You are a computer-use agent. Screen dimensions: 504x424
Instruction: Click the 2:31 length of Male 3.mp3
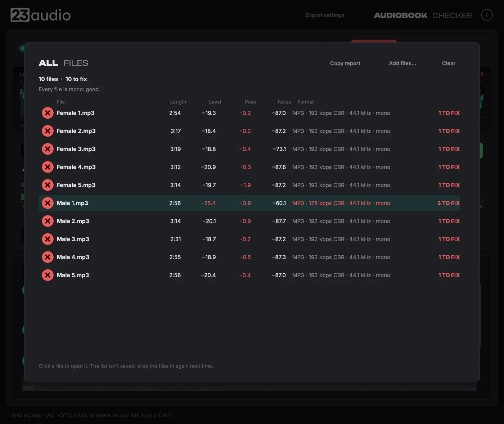point(176,239)
